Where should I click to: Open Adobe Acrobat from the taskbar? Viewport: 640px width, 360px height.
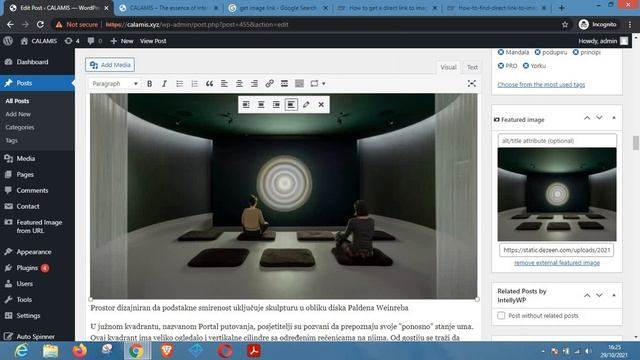click(x=253, y=351)
